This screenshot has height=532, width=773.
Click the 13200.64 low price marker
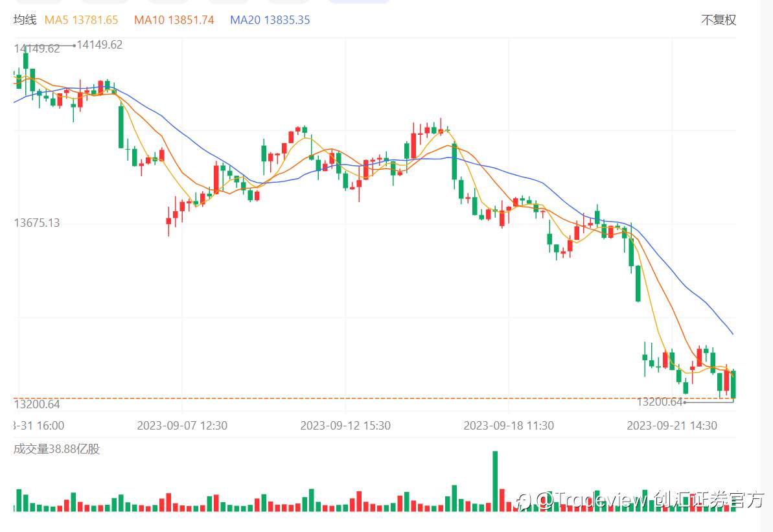[660, 402]
